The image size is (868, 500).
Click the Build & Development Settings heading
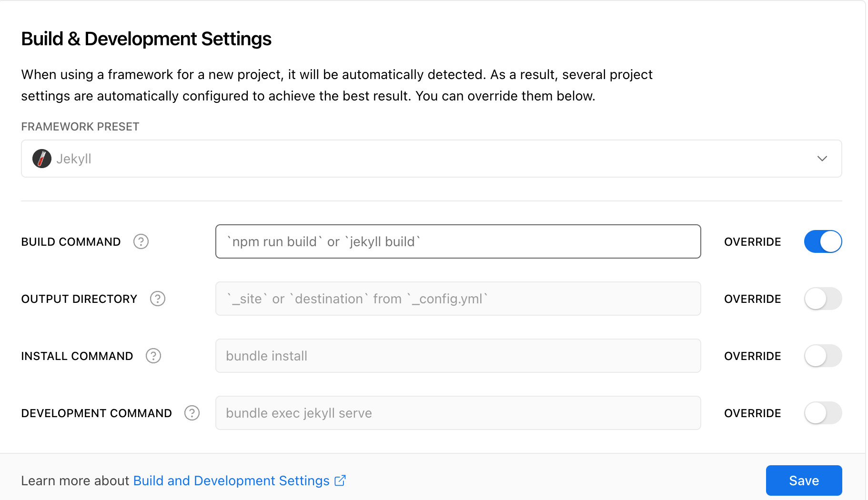click(x=146, y=39)
